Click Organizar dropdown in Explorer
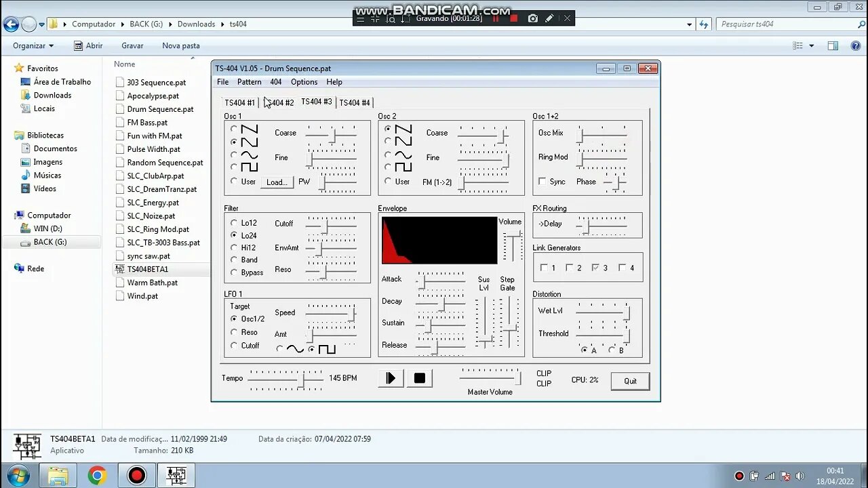Viewport: 868px width, 488px height. tap(33, 45)
